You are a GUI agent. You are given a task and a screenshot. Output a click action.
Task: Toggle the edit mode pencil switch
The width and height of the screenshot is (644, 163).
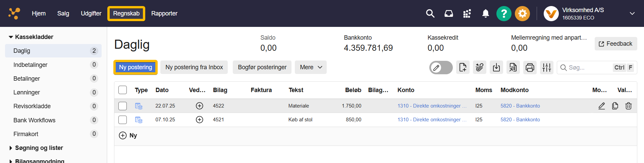click(441, 68)
